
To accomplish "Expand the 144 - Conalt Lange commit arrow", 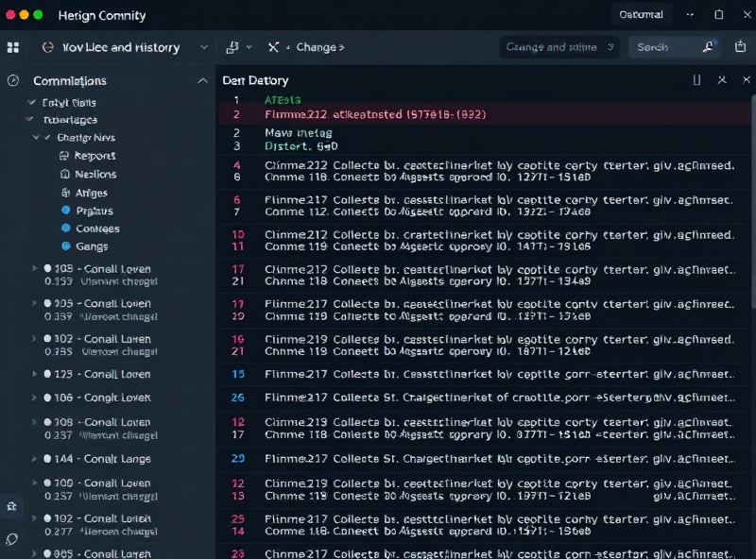I will point(34,458).
